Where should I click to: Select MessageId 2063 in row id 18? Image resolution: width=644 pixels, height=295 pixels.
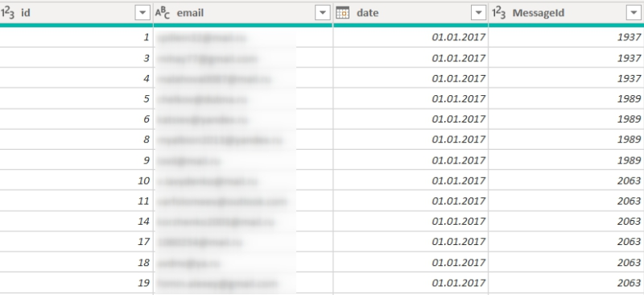tap(567, 262)
